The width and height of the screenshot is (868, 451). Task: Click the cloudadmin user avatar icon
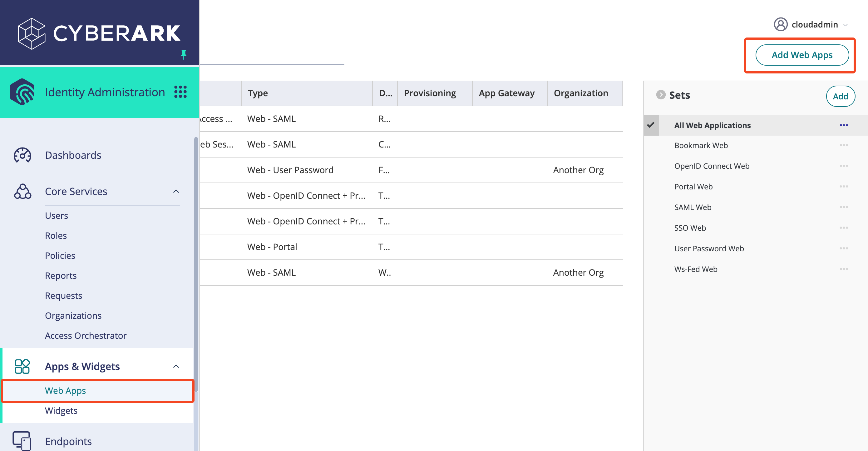[780, 24]
